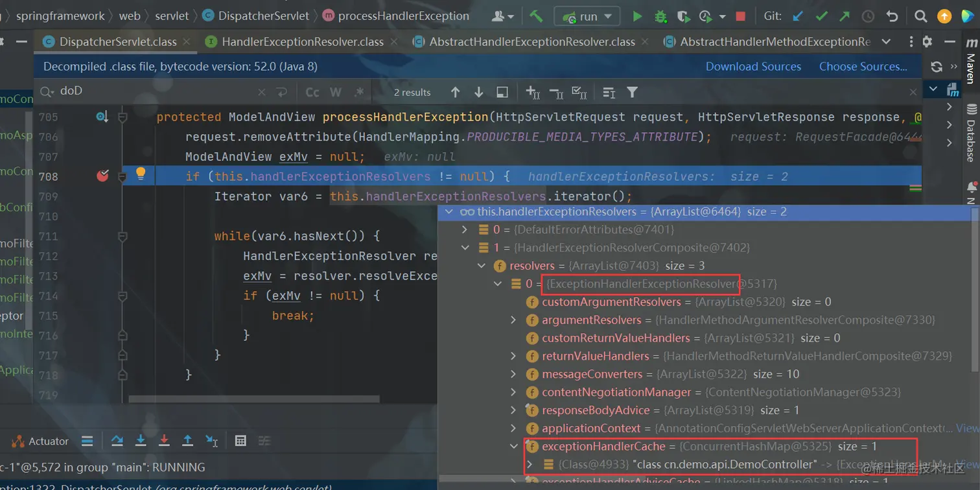Open the Actuator debugger tab
980x490 pixels.
[40, 441]
